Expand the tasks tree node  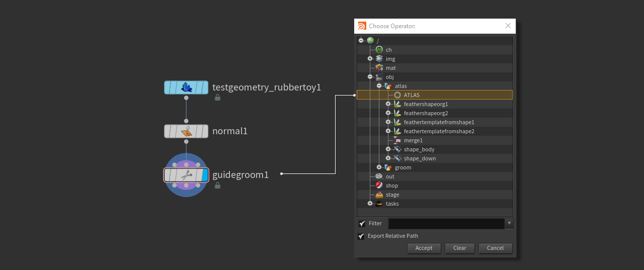pyautogui.click(x=370, y=204)
